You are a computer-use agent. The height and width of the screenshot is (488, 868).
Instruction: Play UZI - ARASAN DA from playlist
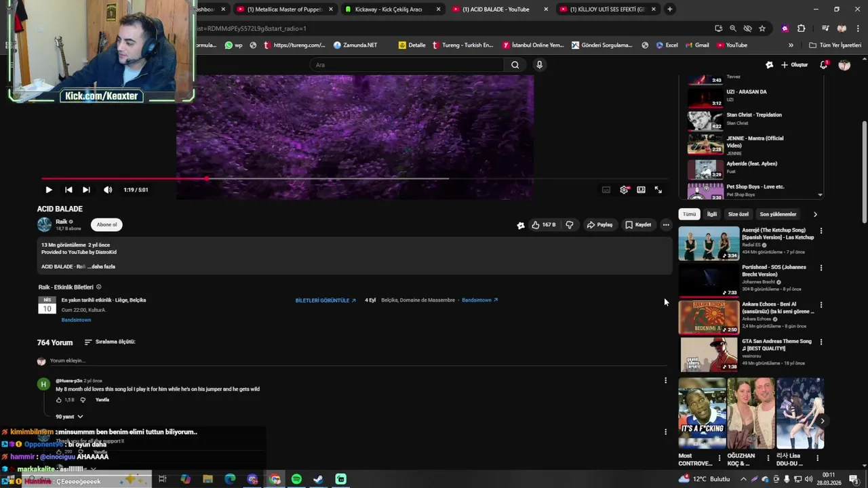[x=753, y=96]
